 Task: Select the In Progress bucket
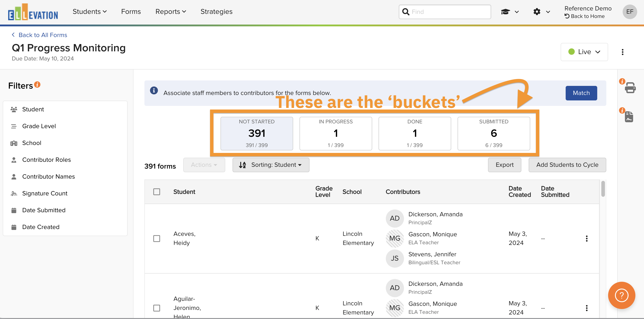click(335, 134)
